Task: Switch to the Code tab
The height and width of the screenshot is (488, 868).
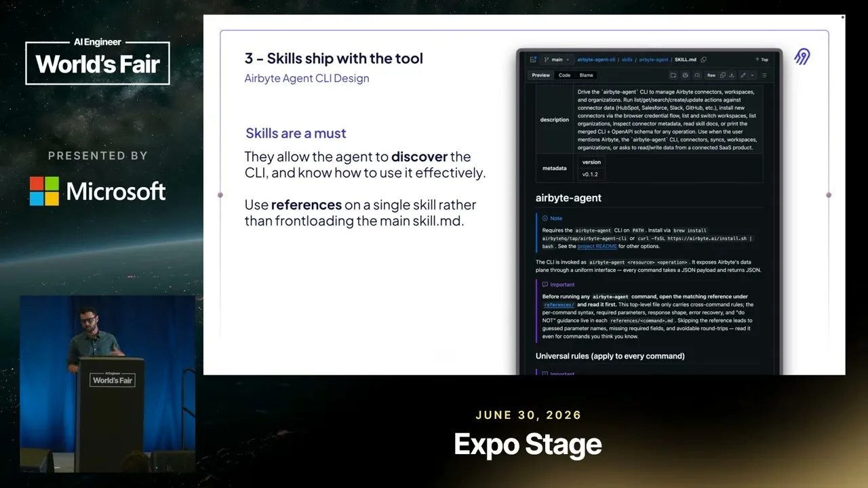Action: tap(564, 75)
